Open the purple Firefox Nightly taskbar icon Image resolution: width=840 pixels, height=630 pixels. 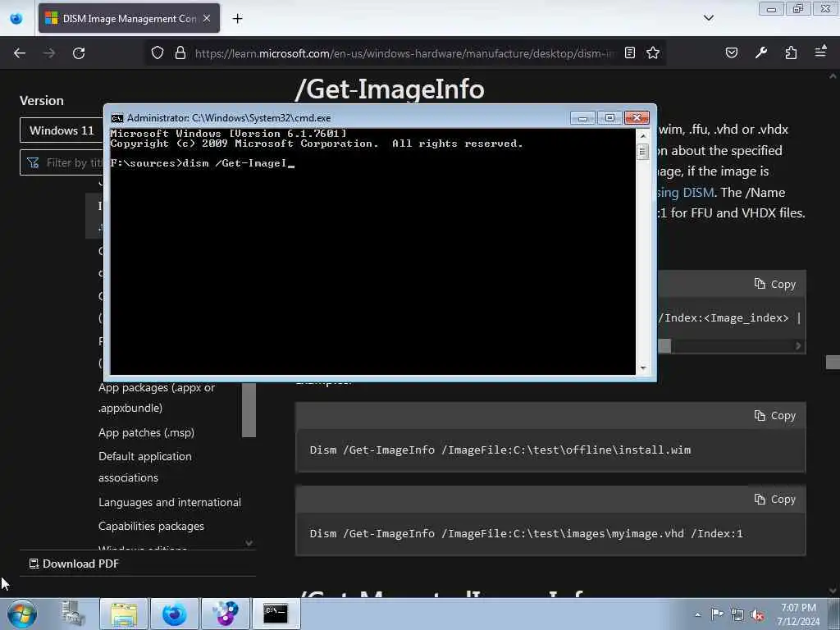point(226,614)
